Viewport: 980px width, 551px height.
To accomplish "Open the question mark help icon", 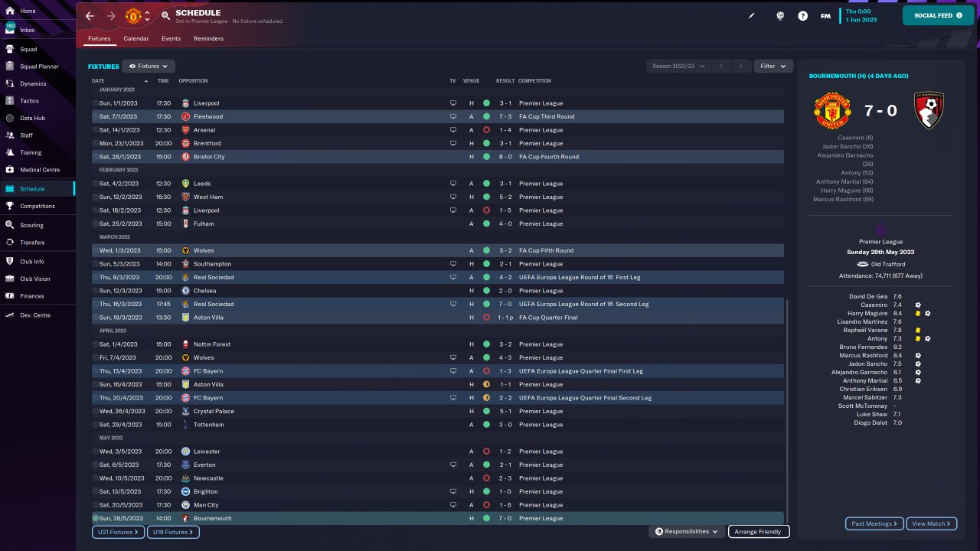I will (x=802, y=15).
